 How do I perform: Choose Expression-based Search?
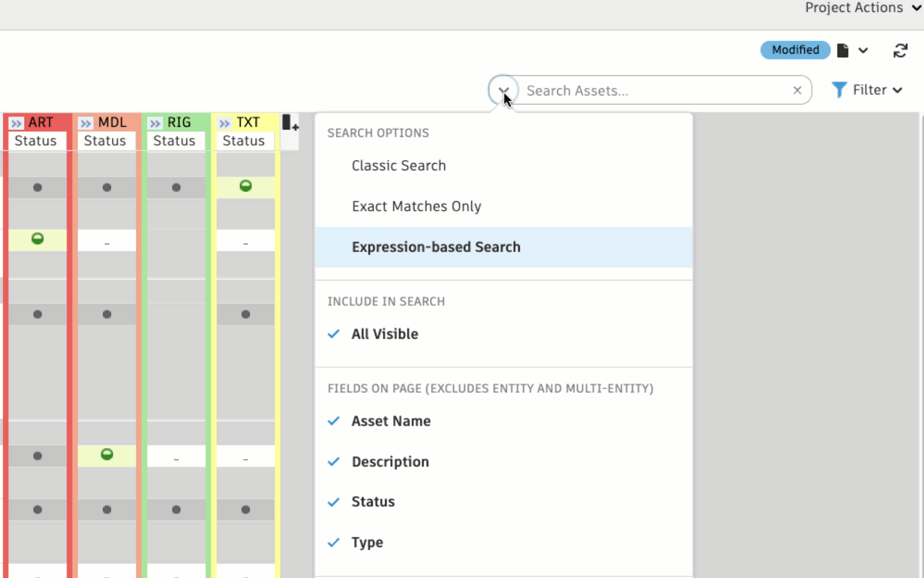(504, 247)
